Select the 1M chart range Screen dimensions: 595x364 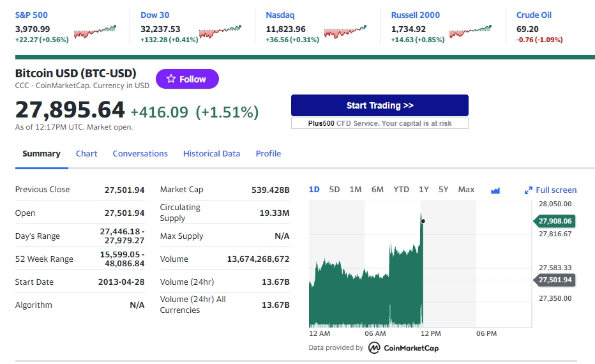coord(356,190)
